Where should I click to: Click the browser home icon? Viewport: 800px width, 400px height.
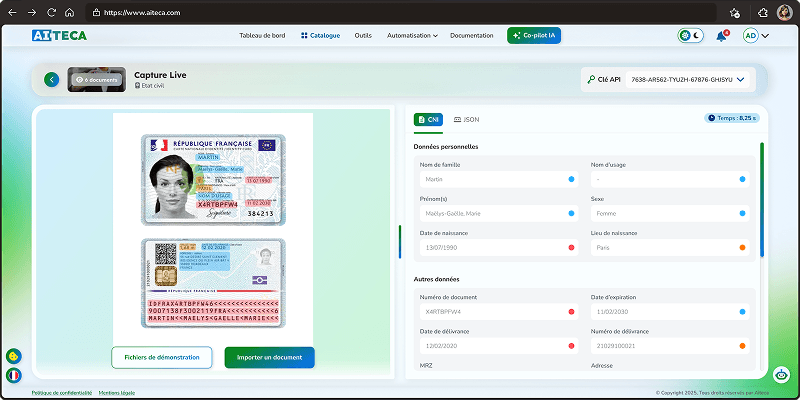tap(69, 12)
